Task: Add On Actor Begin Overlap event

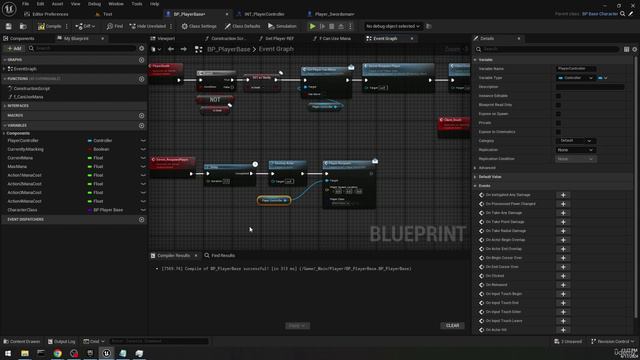Action: coord(563,240)
